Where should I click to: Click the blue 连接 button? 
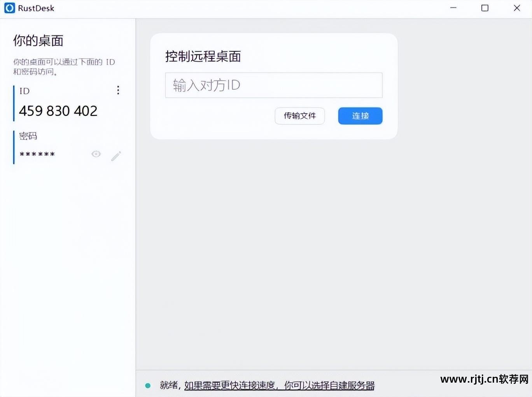pos(360,116)
